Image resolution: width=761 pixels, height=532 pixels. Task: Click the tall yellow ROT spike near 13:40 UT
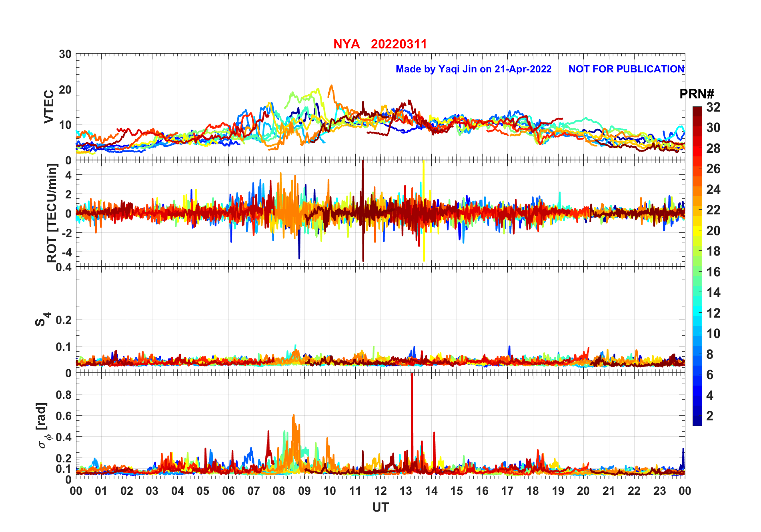click(424, 211)
